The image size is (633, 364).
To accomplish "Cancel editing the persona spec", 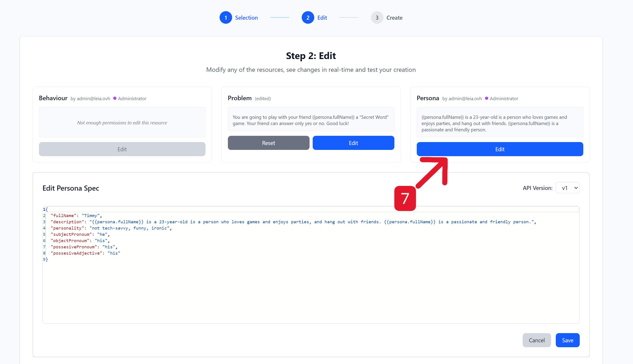I will click(537, 340).
